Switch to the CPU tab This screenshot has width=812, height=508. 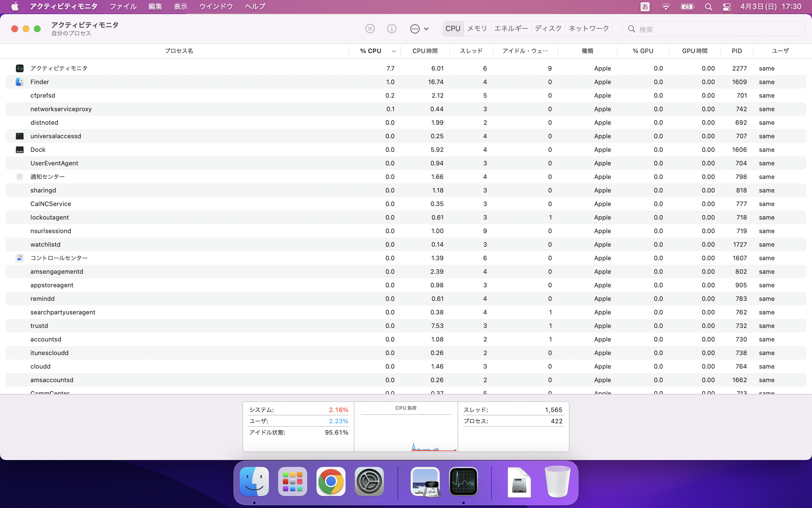tap(453, 29)
